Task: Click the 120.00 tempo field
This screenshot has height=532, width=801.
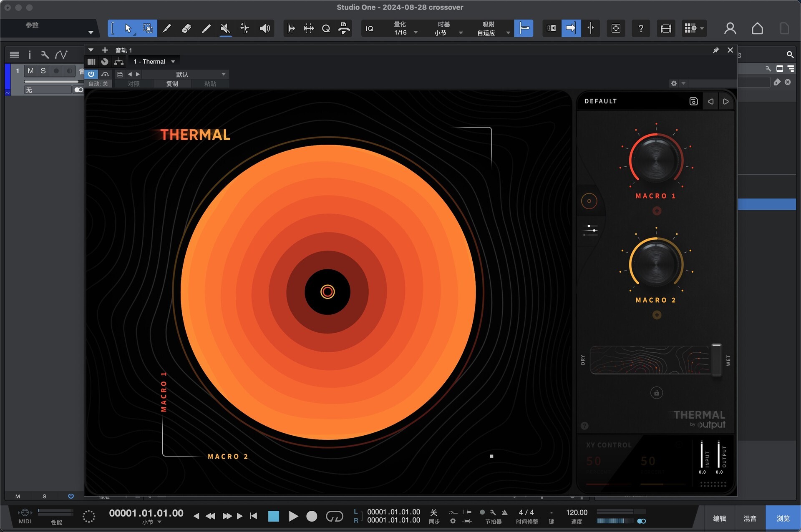Action: point(577,512)
